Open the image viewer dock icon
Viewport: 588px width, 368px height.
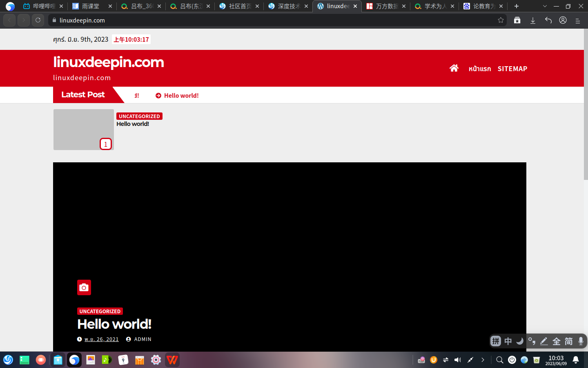91,360
